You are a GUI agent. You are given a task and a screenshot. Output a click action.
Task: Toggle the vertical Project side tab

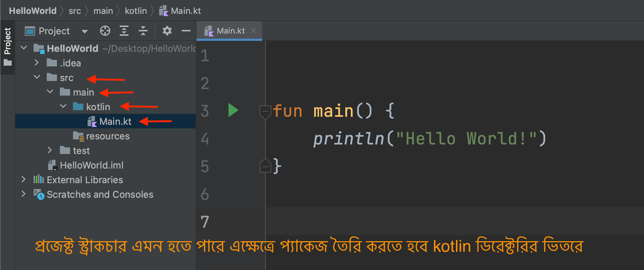[x=8, y=47]
